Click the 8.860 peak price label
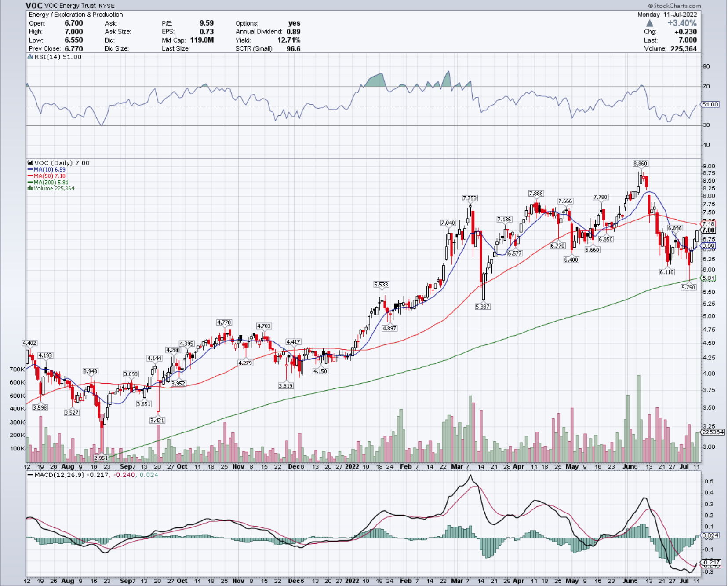The height and width of the screenshot is (586, 728). (x=640, y=164)
